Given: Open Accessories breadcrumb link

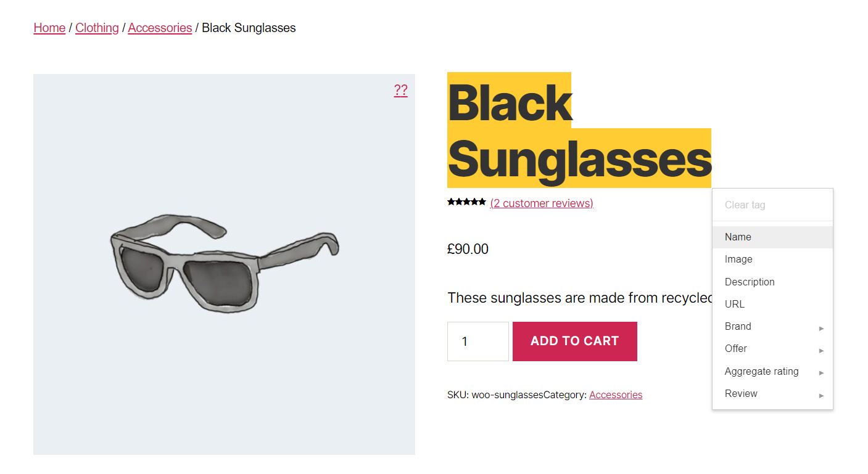Looking at the screenshot, I should click(x=160, y=28).
